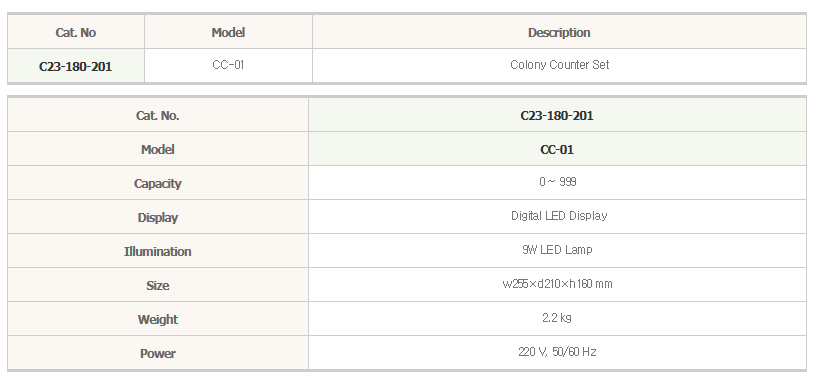The width and height of the screenshot is (818, 384).
Task: Click the Size row label
Action: tap(158, 285)
